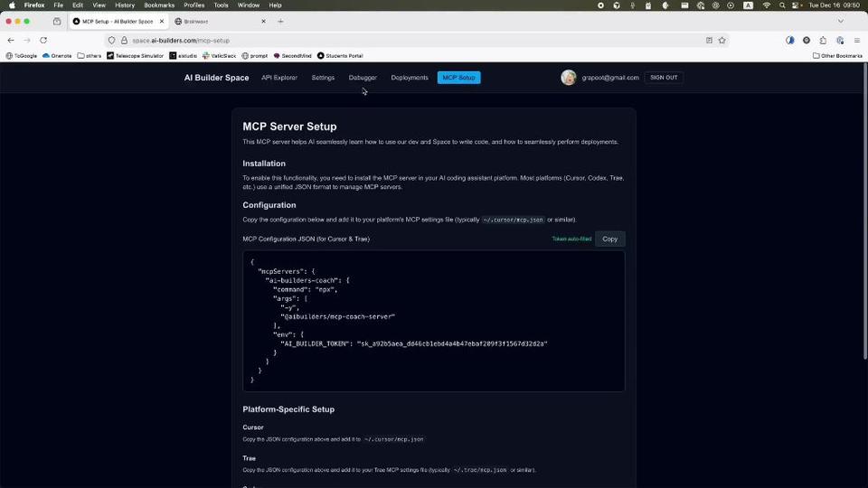Bookmark this page with the star icon

coord(722,41)
